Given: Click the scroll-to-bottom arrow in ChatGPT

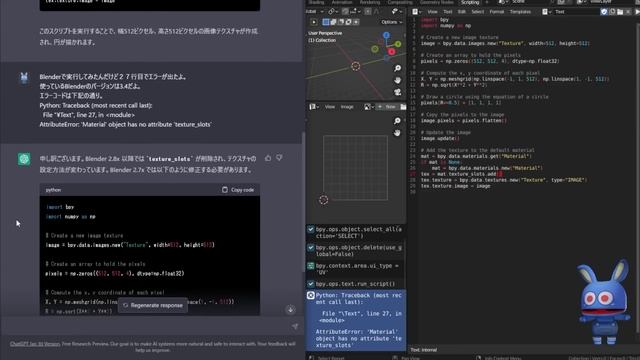Looking at the screenshot, I should point(290,310).
